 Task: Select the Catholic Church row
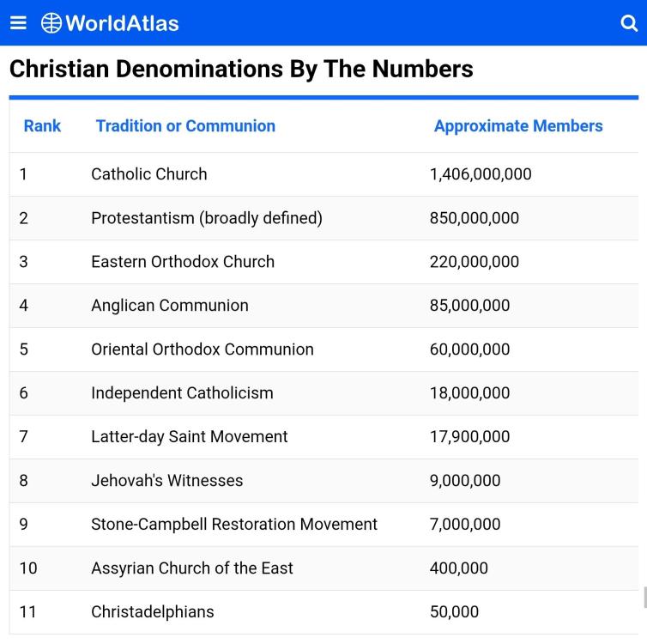323,174
